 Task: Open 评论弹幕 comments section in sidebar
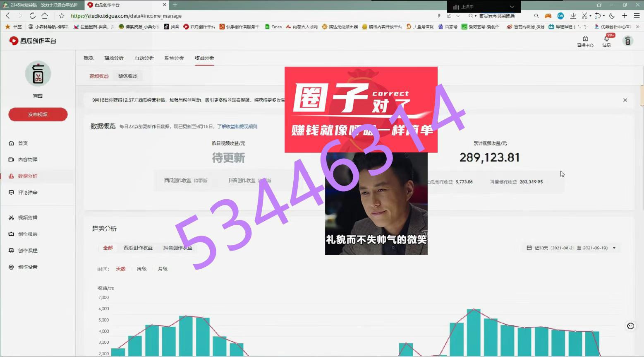[x=27, y=193]
